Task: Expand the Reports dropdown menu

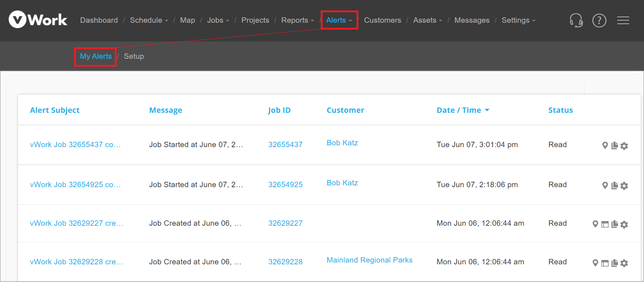Action: point(298,20)
